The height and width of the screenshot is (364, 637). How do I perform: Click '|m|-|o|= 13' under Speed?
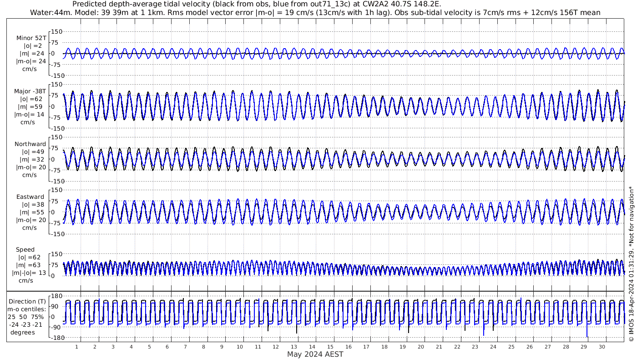point(30,273)
